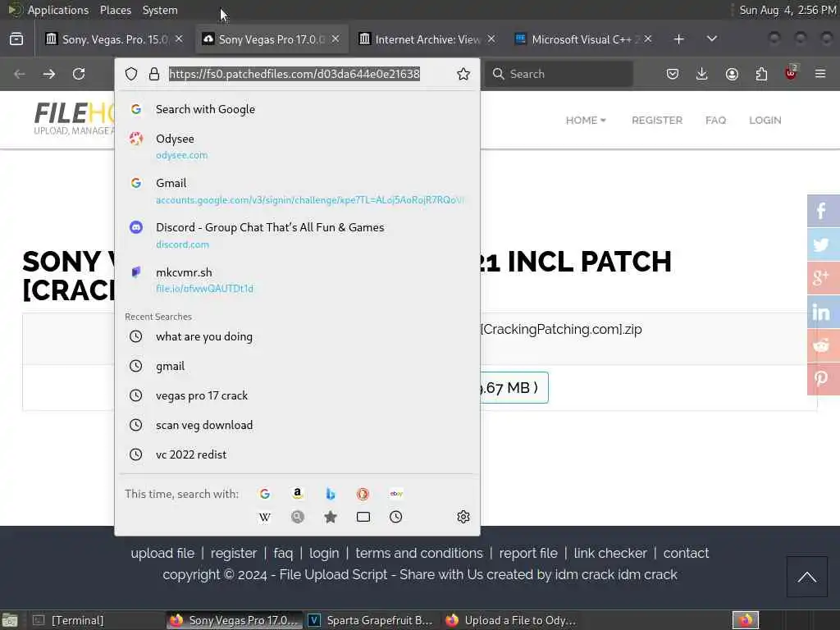The image size is (840, 630).
Task: Open the Firefox hamburger menu
Action: [820, 74]
